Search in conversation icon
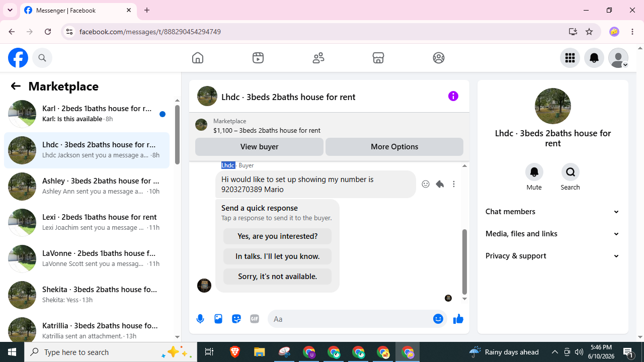 click(571, 172)
